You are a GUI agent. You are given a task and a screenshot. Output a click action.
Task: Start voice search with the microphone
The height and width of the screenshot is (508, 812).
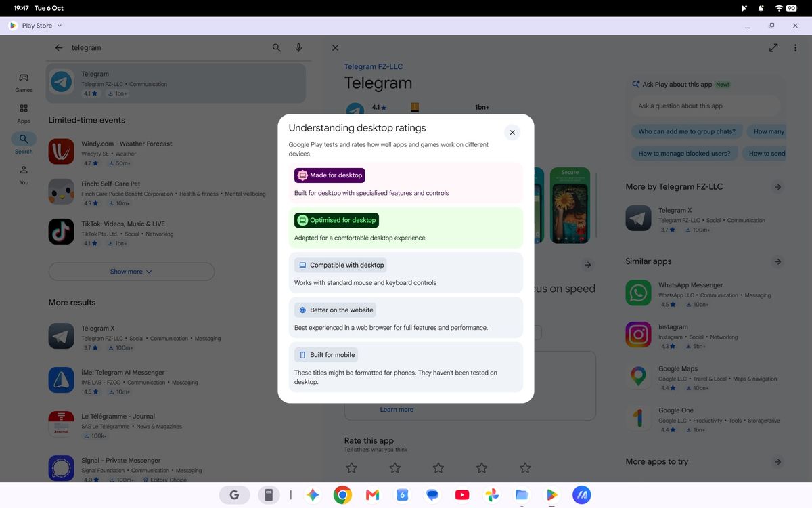coord(298,48)
